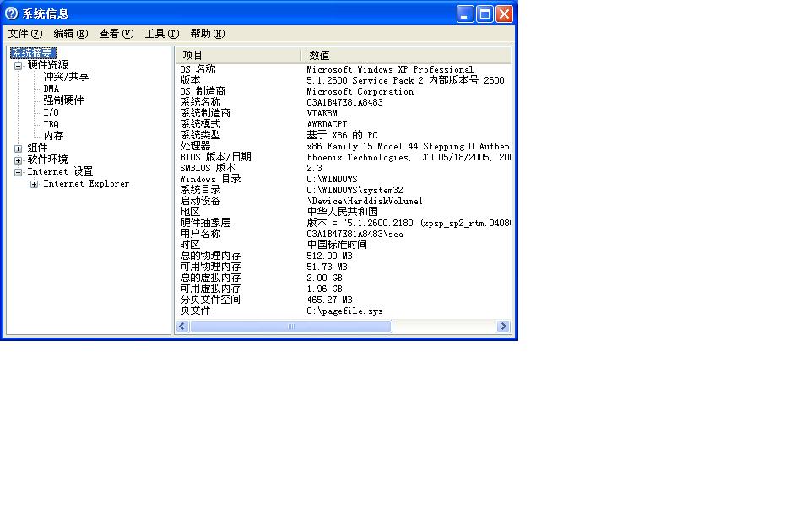Click the value Microsoft Corporation
Screen dimensions: 812x514
point(360,92)
